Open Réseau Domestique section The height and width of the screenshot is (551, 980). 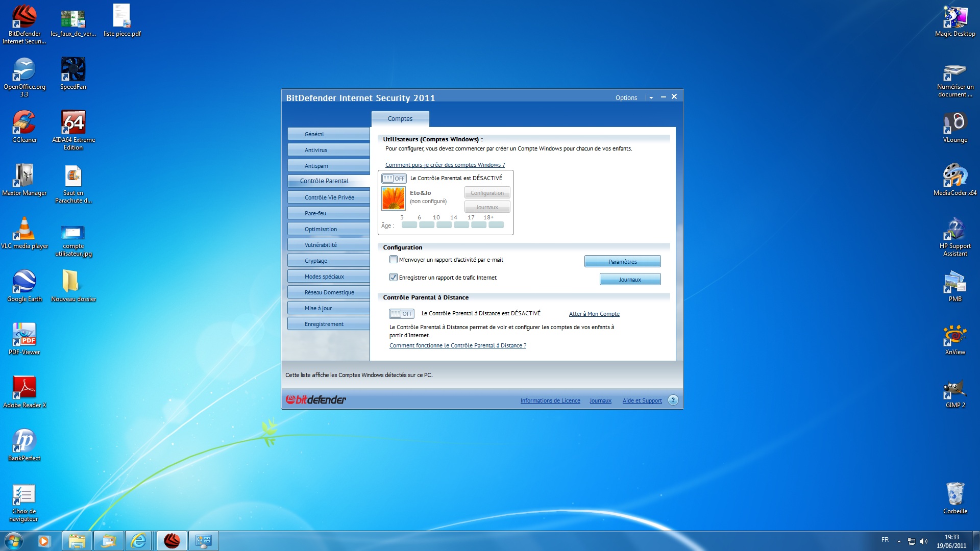329,292
